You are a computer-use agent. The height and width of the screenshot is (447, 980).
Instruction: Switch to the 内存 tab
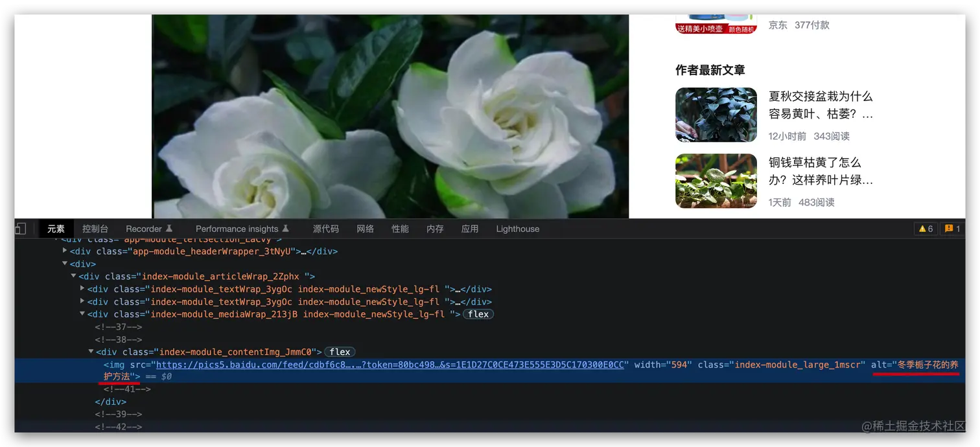pos(436,229)
